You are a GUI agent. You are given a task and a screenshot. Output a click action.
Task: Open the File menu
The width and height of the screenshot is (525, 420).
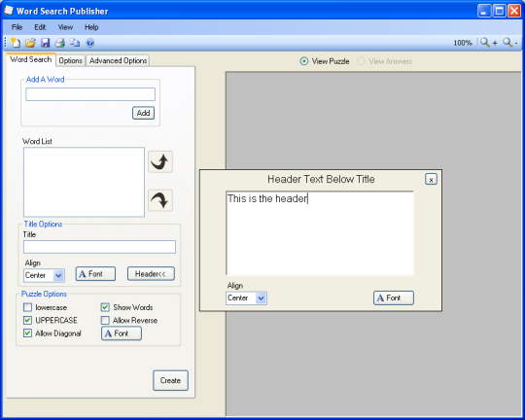pos(17,27)
